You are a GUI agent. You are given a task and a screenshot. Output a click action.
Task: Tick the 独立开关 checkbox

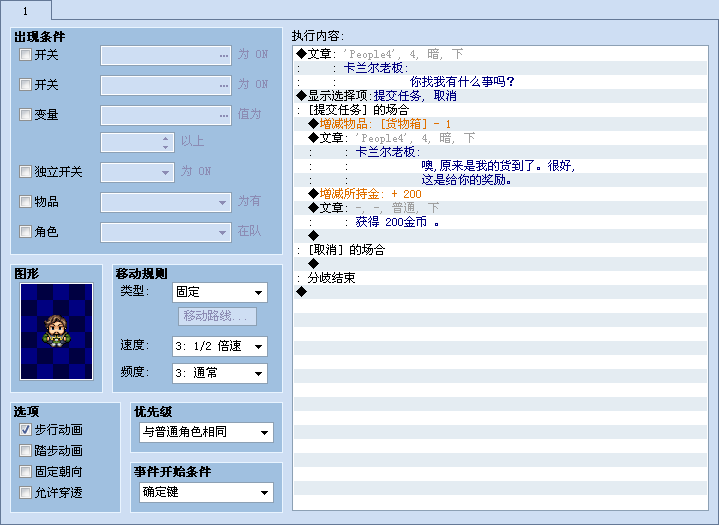pos(25,171)
